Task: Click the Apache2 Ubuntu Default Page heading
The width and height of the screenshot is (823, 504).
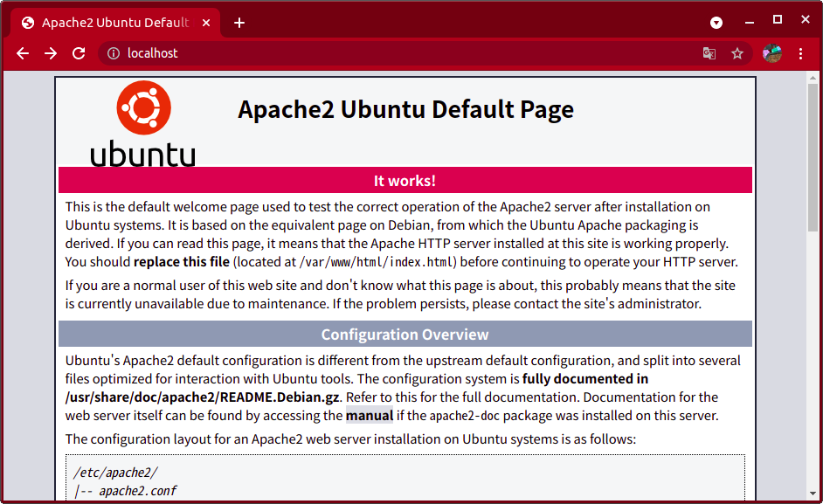Action: pos(405,110)
